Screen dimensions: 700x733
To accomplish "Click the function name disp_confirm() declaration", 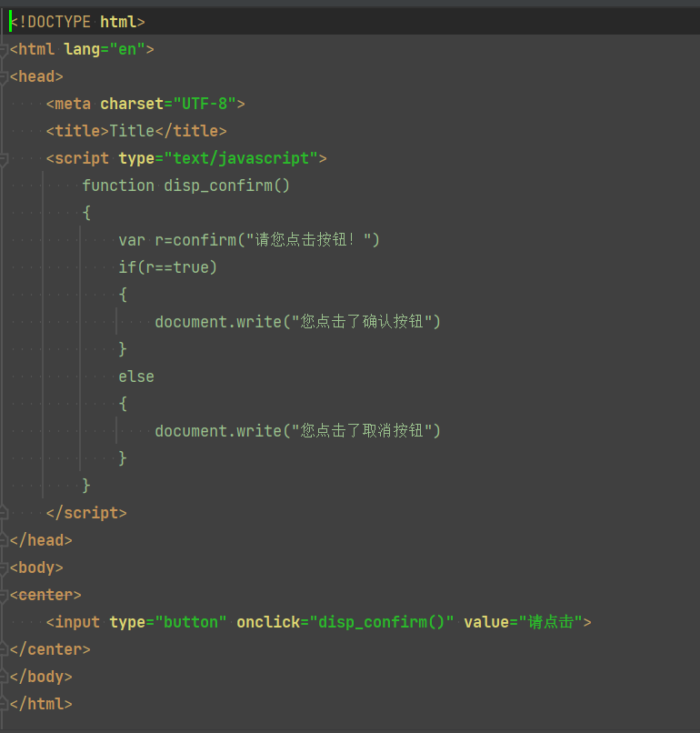I will tap(226, 186).
